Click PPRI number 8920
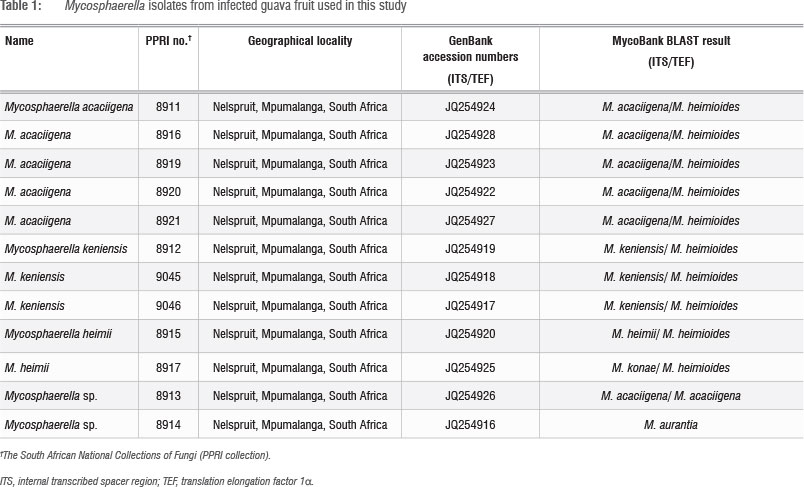 pos(169,192)
